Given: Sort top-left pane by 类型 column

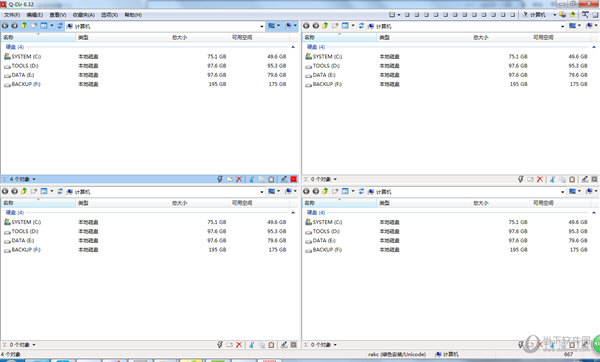Looking at the screenshot, I should tap(122, 38).
